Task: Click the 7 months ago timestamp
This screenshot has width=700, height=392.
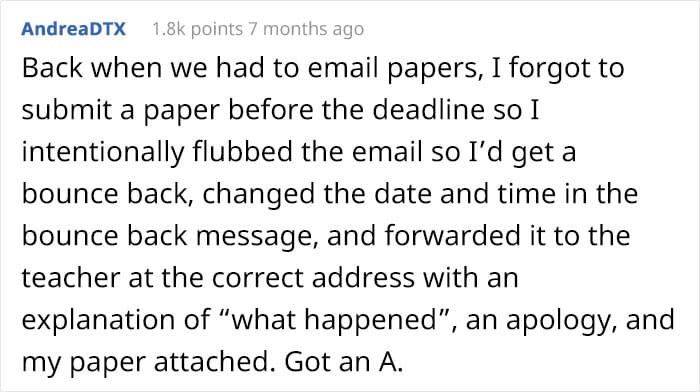Action: (306, 29)
